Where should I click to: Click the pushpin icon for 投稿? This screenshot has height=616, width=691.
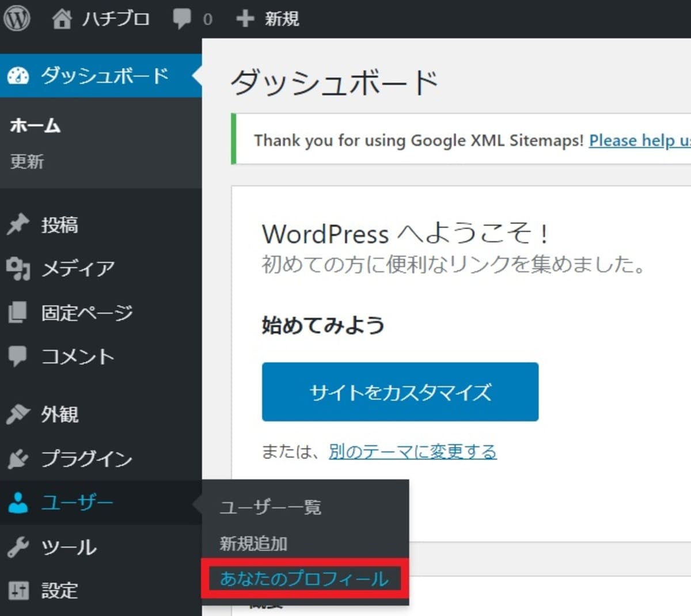[x=18, y=225]
